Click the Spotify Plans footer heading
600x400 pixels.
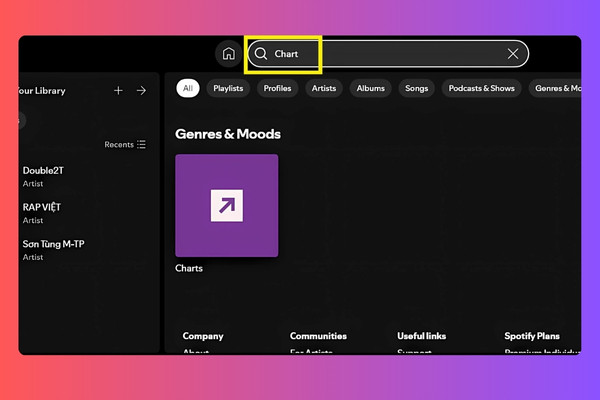pyautogui.click(x=532, y=336)
